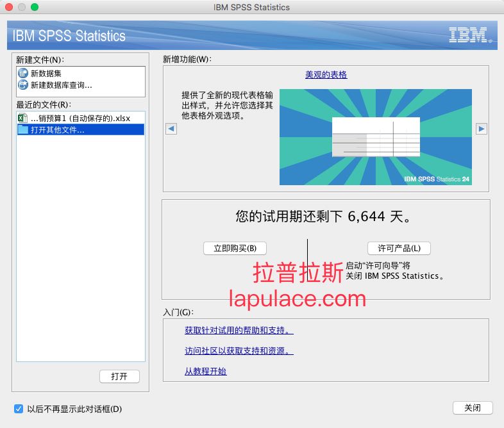
Task: Click the new database query icon
Action: 23,85
